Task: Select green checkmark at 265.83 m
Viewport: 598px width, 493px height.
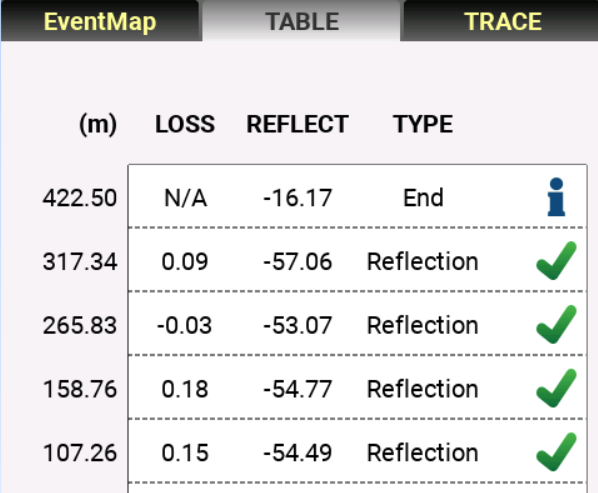Action: (x=556, y=324)
